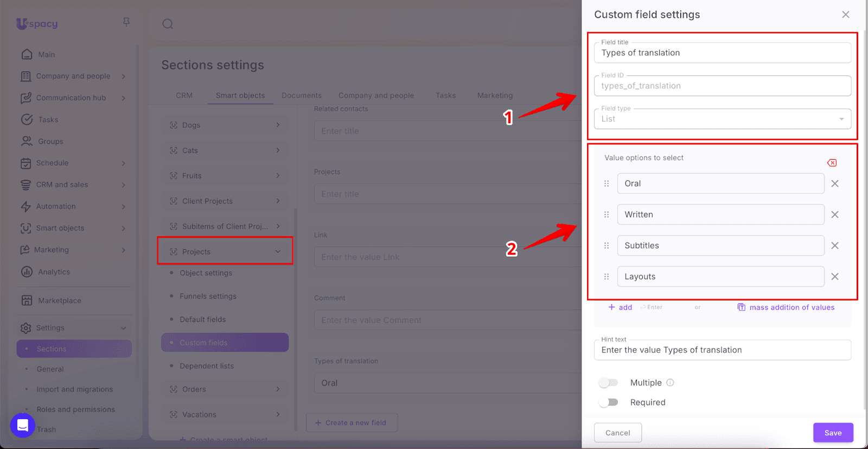This screenshot has height=449, width=868.
Task: Enable the Multiple toggle
Action: [x=608, y=383]
